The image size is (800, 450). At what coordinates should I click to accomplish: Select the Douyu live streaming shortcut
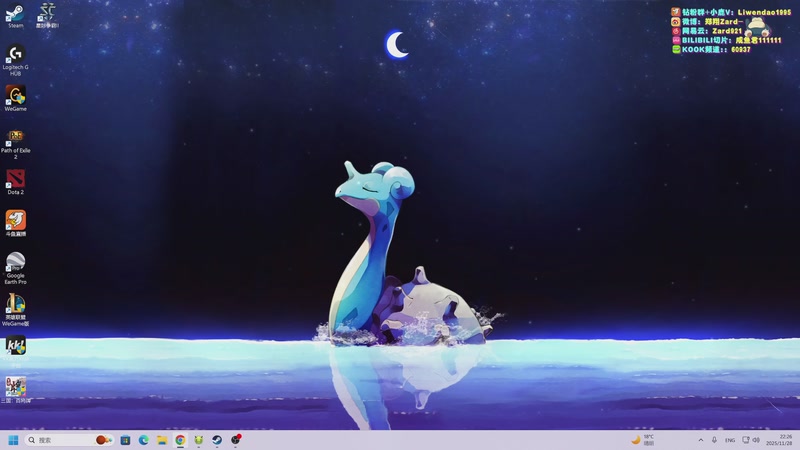click(15, 223)
